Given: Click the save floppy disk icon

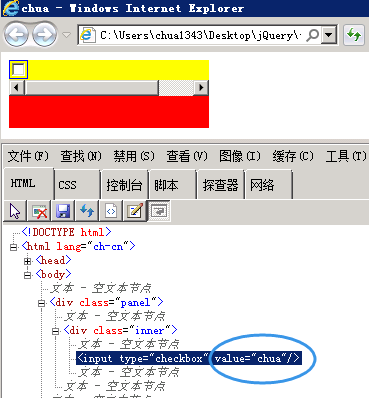Looking at the screenshot, I should (63, 211).
